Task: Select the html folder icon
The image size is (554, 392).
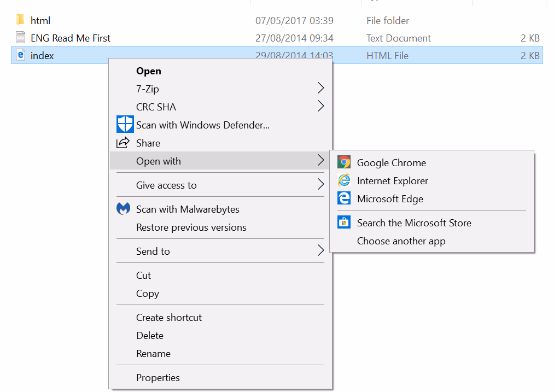Action: coord(20,20)
